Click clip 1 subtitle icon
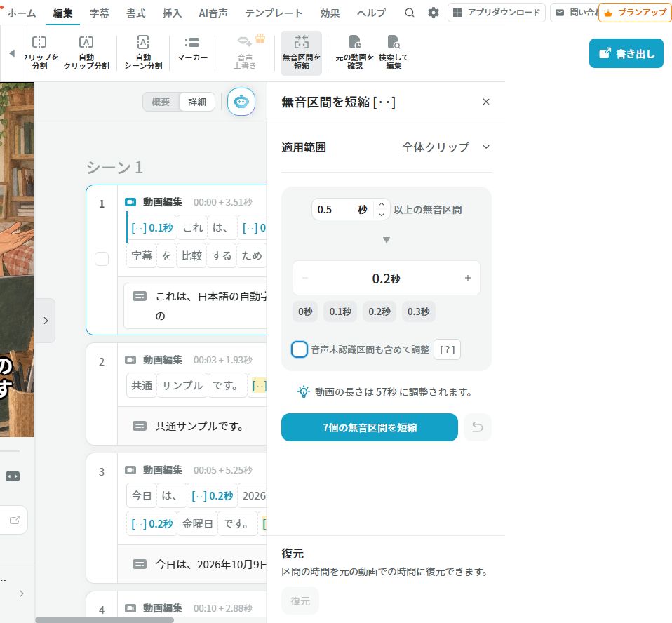Viewport: 672px width, 623px height. (x=140, y=296)
